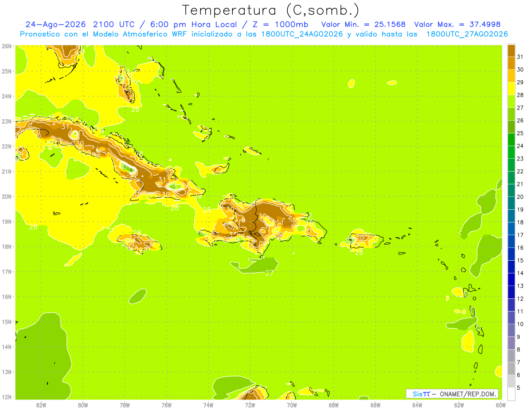Click the 74W longitude axis label
Image resolution: width=532 pixels, height=411 pixels.
[208, 404]
